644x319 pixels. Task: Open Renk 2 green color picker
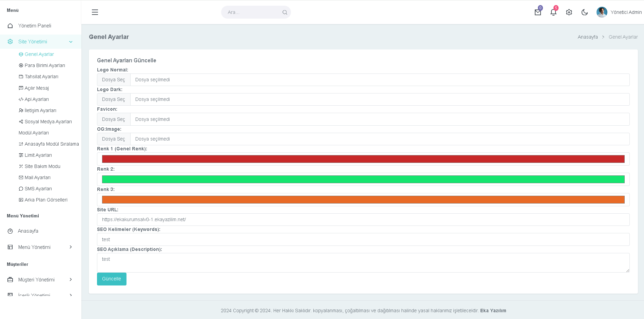click(x=363, y=179)
